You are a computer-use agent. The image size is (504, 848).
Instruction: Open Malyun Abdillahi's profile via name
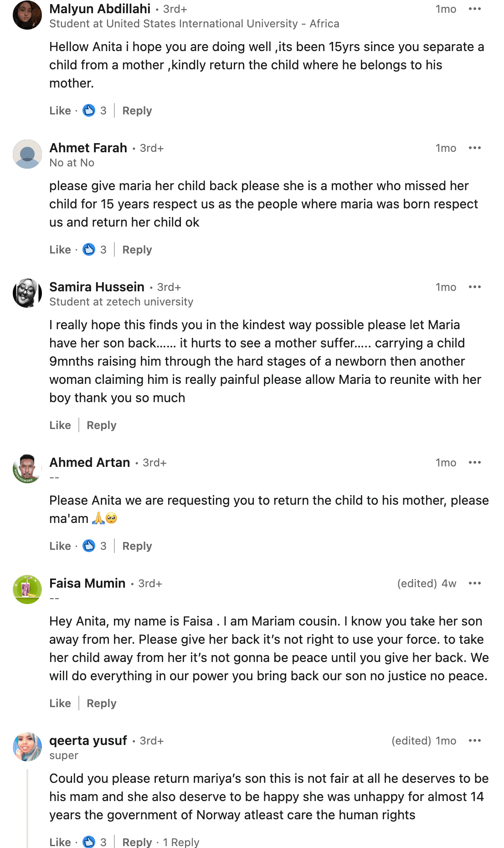[x=100, y=9]
